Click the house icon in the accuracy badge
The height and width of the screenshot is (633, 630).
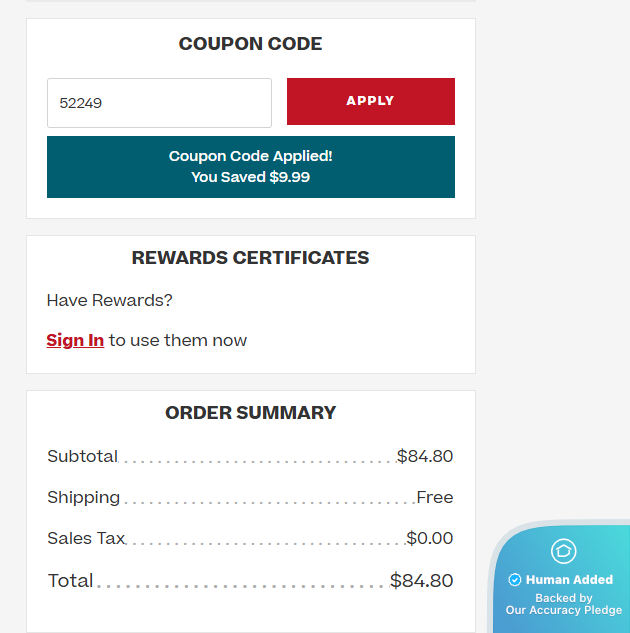(x=563, y=551)
